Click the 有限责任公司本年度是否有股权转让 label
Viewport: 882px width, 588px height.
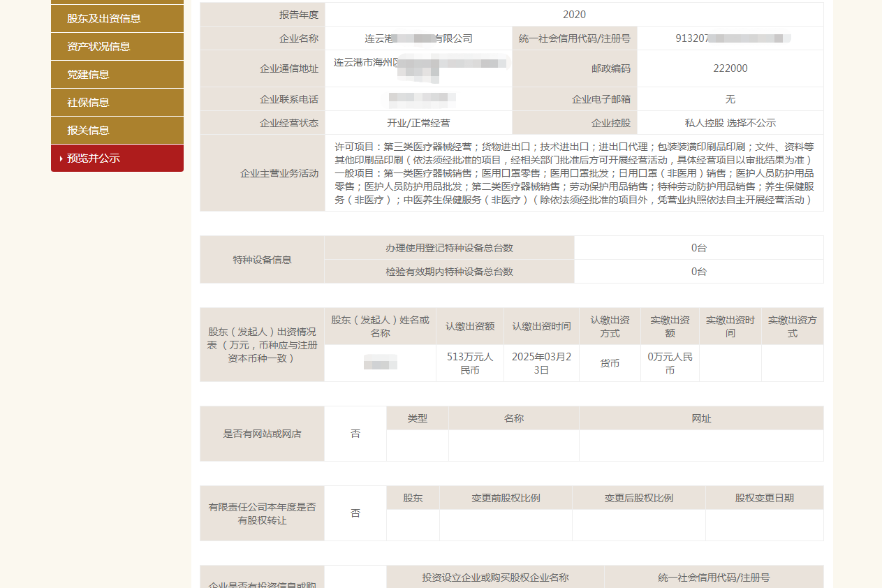263,513
